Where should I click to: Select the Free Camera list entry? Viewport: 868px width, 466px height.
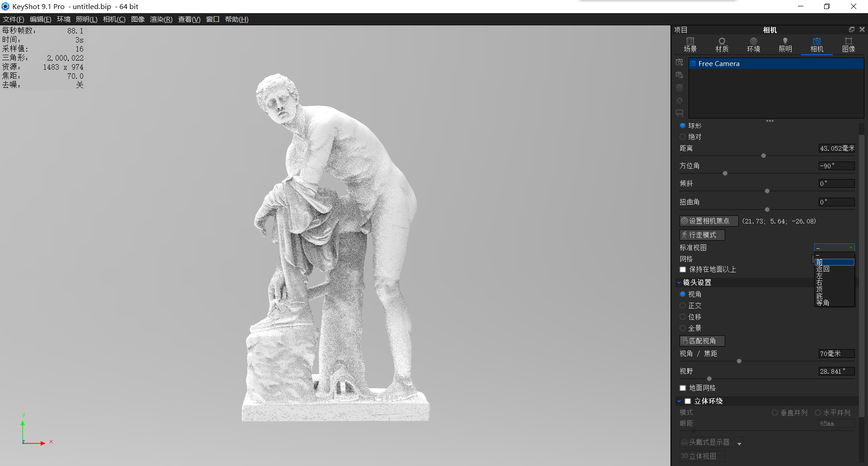719,63
